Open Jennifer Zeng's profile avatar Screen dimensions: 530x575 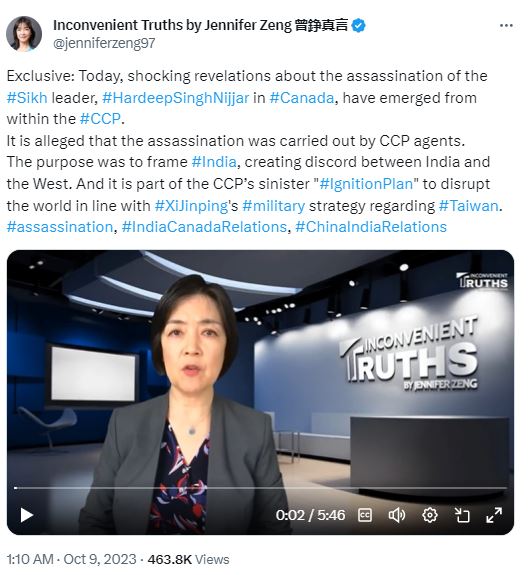24,34
